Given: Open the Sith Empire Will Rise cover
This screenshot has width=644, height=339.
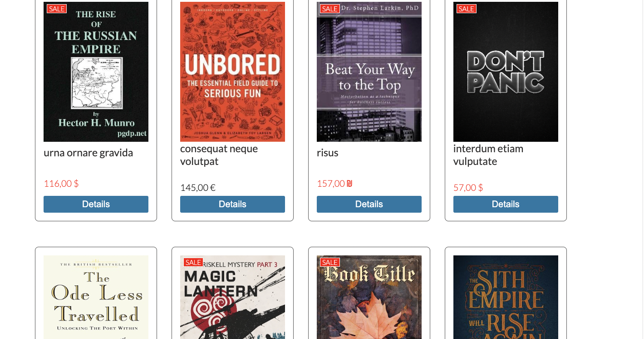Looking at the screenshot, I should pos(506,297).
